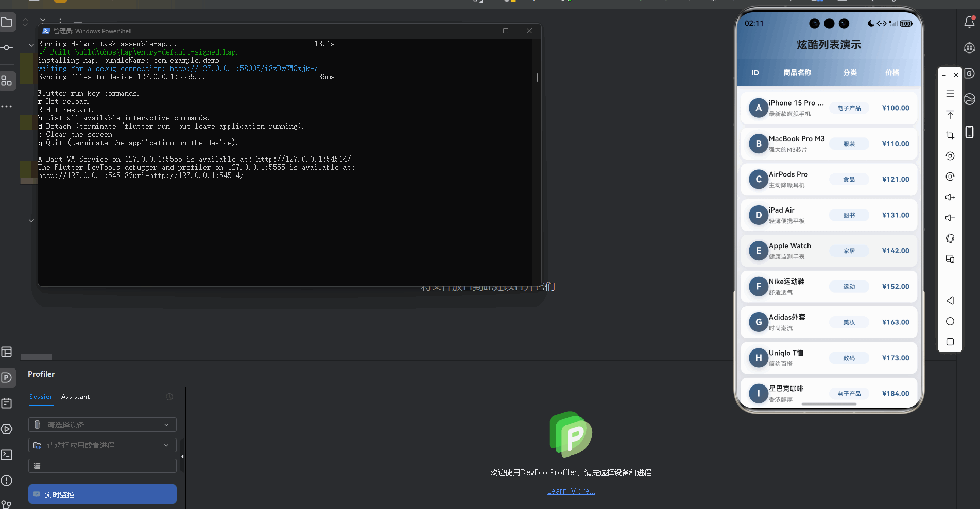
Task: Select the Adidas外套 list item
Action: [x=829, y=322]
